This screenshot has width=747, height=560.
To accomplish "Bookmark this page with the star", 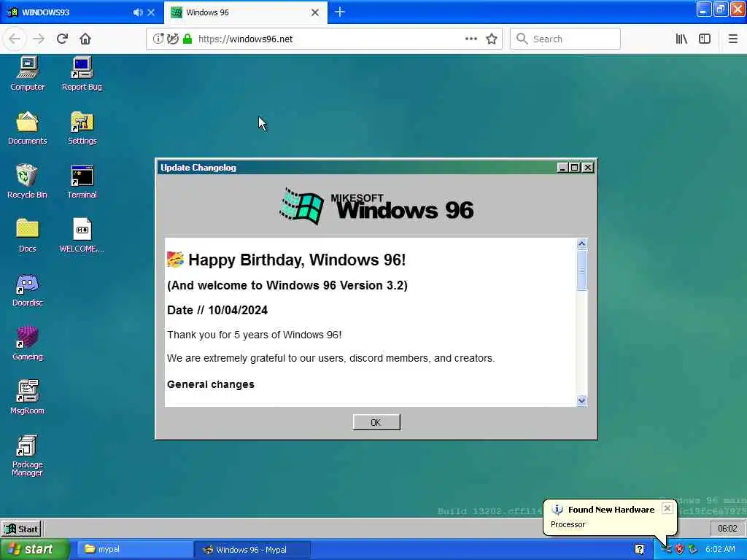I will (x=492, y=39).
